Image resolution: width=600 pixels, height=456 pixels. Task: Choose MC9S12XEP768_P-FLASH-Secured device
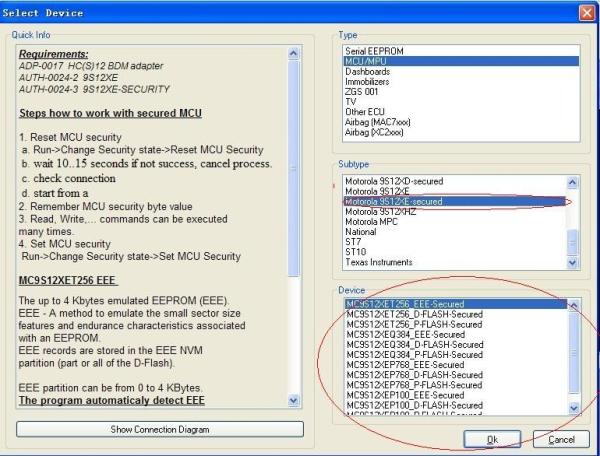pos(455,385)
